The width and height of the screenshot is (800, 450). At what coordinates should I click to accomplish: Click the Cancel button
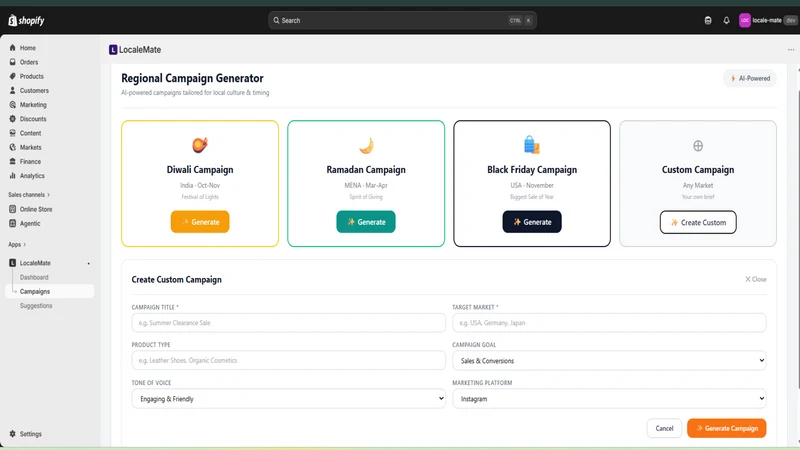[664, 428]
